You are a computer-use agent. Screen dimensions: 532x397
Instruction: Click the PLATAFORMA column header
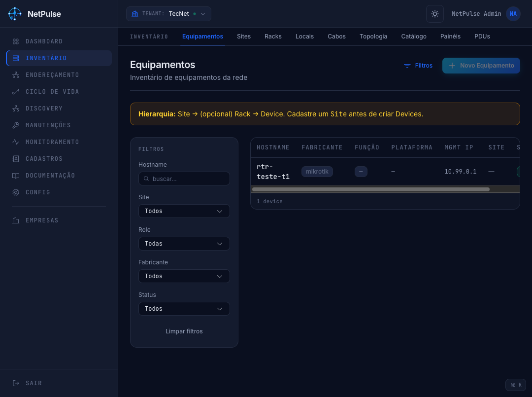(411, 147)
